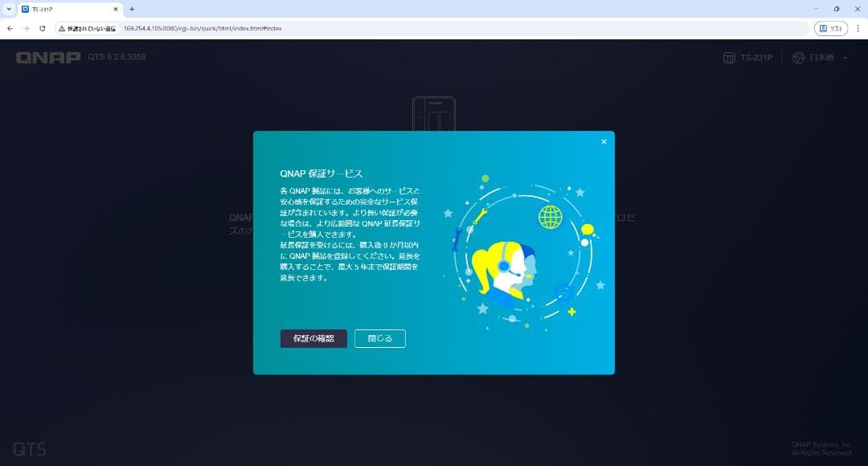Viewport: 868px width, 466px height.
Task: Click the 保護されていない通信 warning icon
Action: [x=63, y=27]
